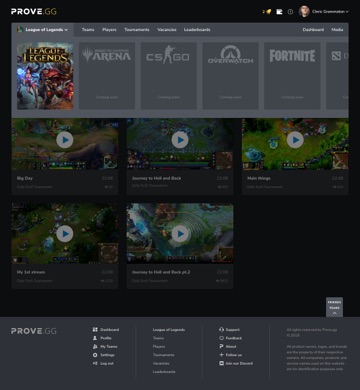
Task: Click the Support headset icon
Action: (221, 329)
